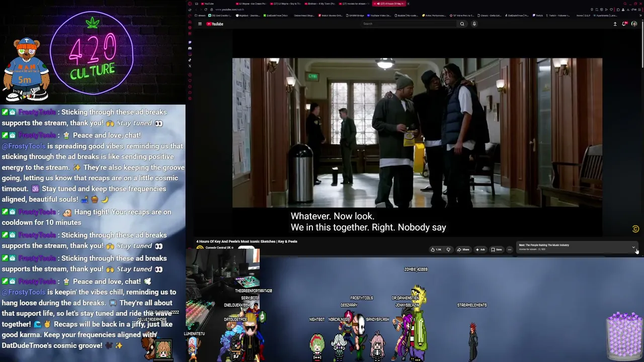The width and height of the screenshot is (644, 362).
Task: Open the YouTube account avatar menu
Action: click(x=634, y=24)
